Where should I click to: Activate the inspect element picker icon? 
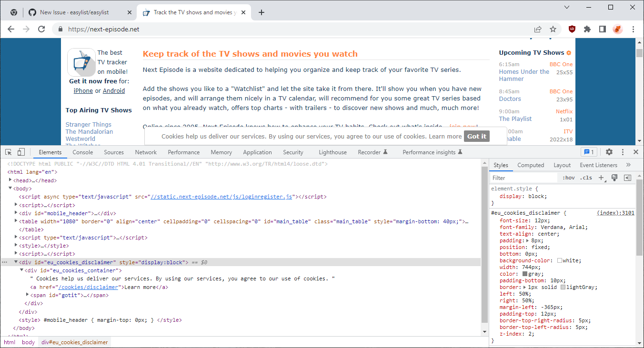click(9, 152)
